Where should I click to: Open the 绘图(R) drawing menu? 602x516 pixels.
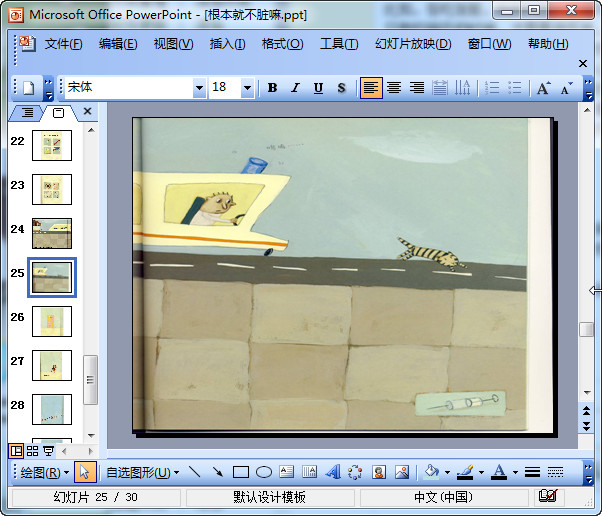pos(45,472)
